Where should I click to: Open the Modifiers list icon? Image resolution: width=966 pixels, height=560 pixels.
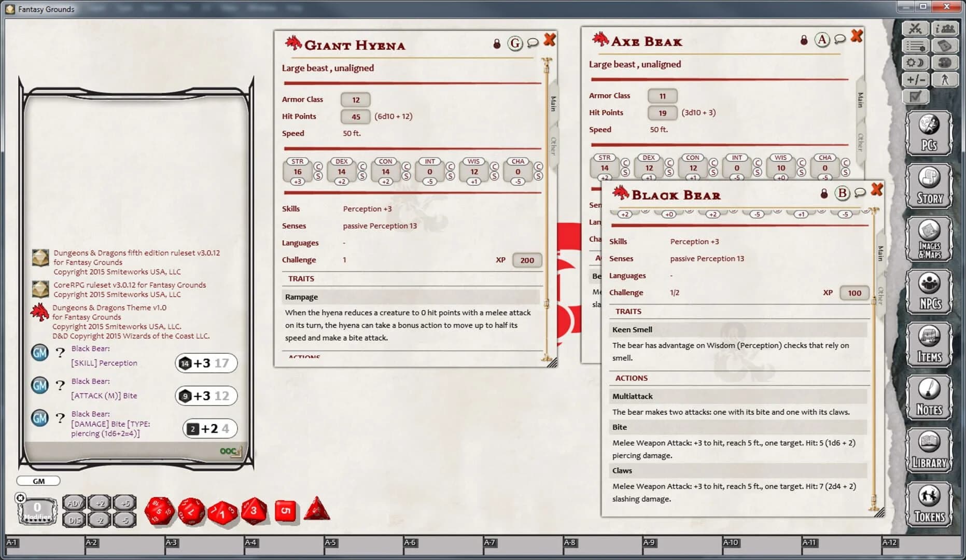pyautogui.click(x=916, y=46)
